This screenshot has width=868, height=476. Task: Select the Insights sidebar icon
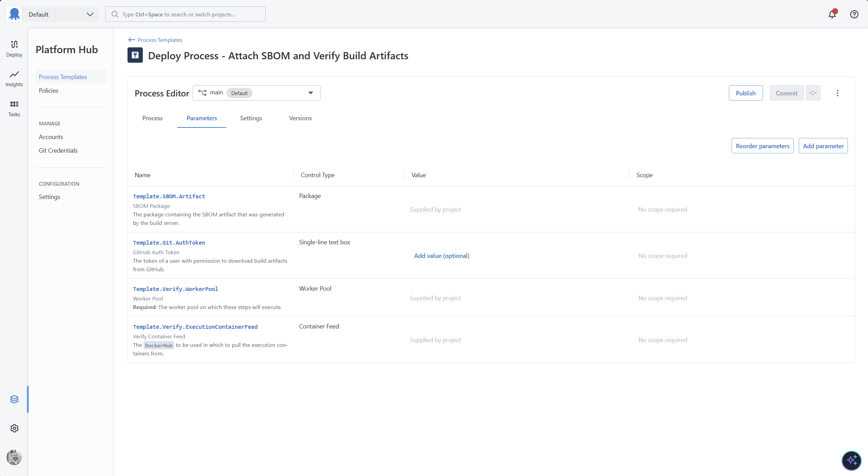tap(14, 78)
